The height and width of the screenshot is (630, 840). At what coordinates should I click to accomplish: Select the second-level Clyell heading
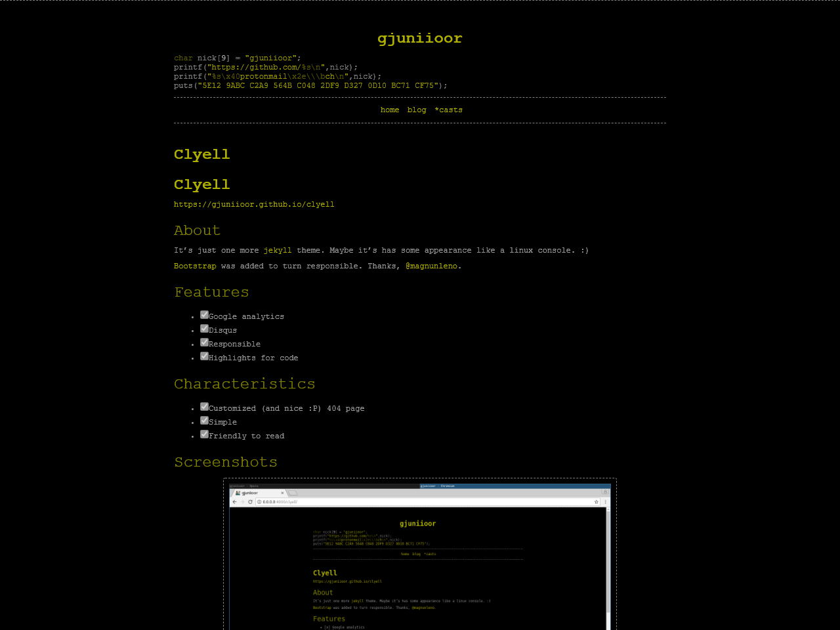click(201, 184)
